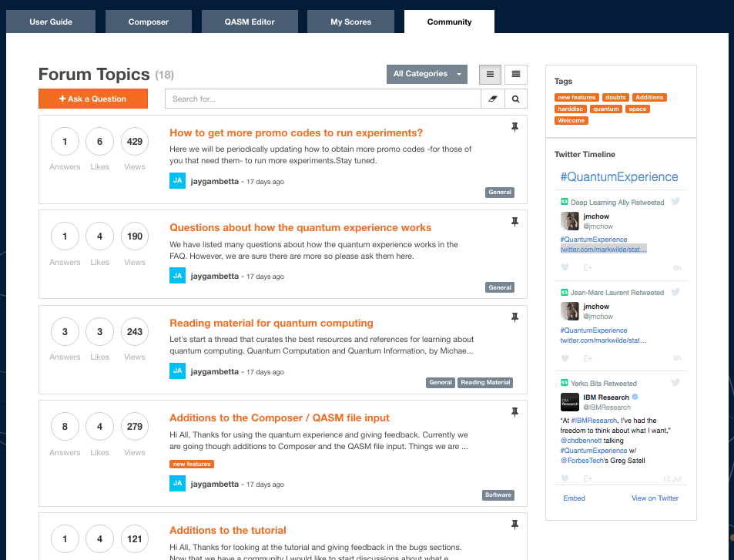The height and width of the screenshot is (560, 734).
Task: Filter by Additions tag
Action: [x=649, y=97]
